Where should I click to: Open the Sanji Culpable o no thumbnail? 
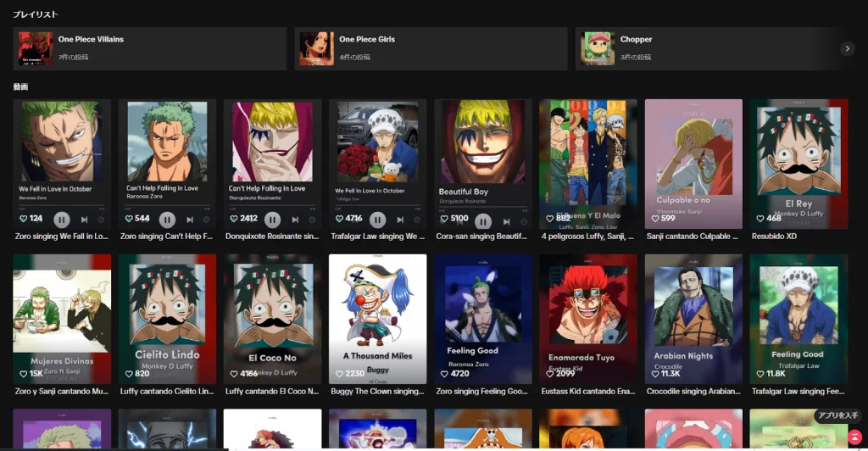(x=693, y=164)
